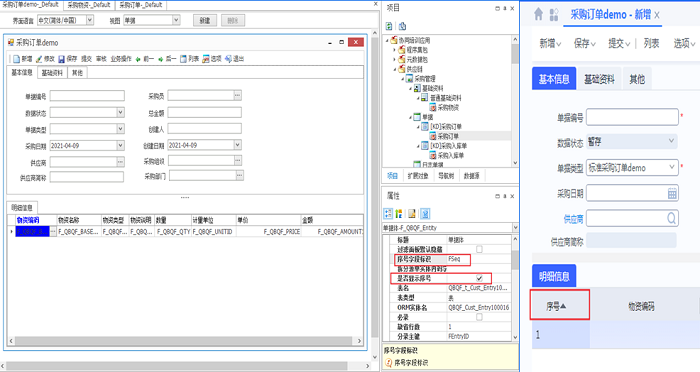Image resolution: width=700 pixels, height=372 pixels.
Task: Click the green previous-record arrow icon
Action: (x=138, y=59)
